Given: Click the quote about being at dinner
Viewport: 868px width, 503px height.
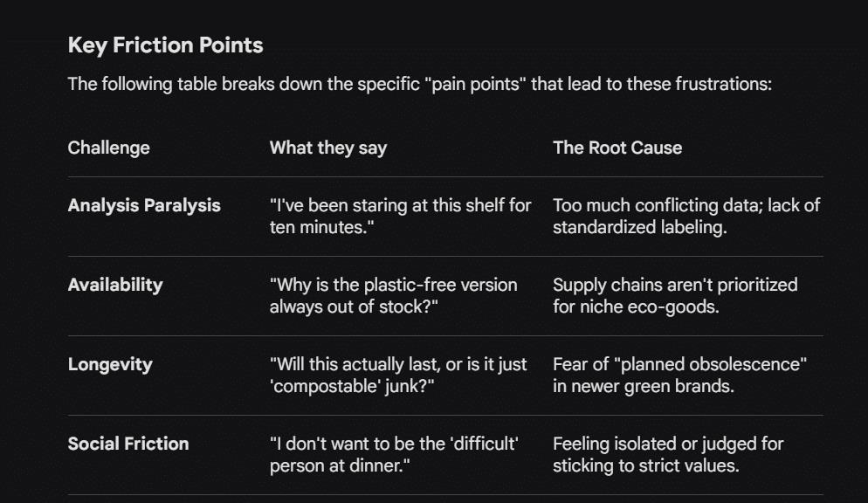Looking at the screenshot, I should pyautogui.click(x=394, y=454).
